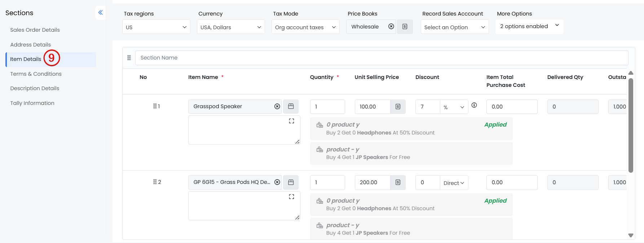
Task: Clear the Wholesale price book selection
Action: [391, 27]
